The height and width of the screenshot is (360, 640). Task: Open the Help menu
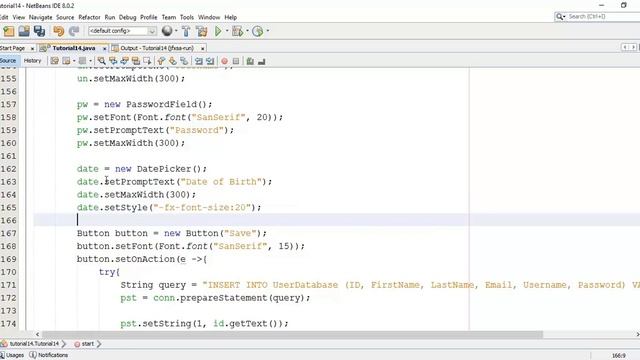(231, 17)
